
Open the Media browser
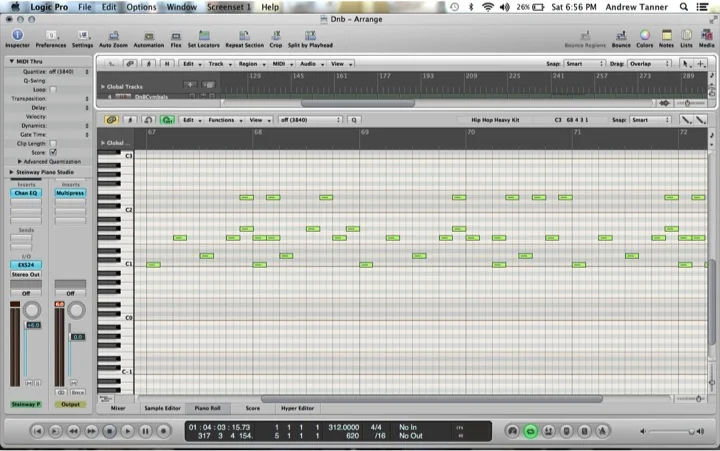pyautogui.click(x=707, y=39)
